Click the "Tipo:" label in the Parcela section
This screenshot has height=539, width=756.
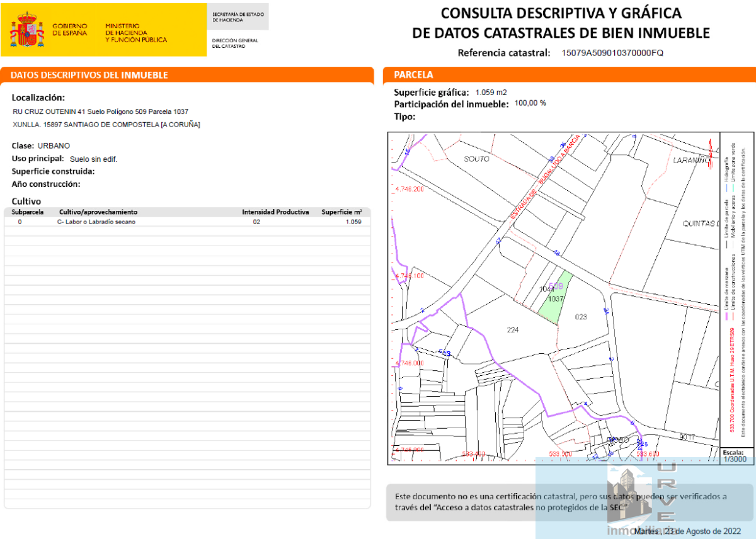404,116
